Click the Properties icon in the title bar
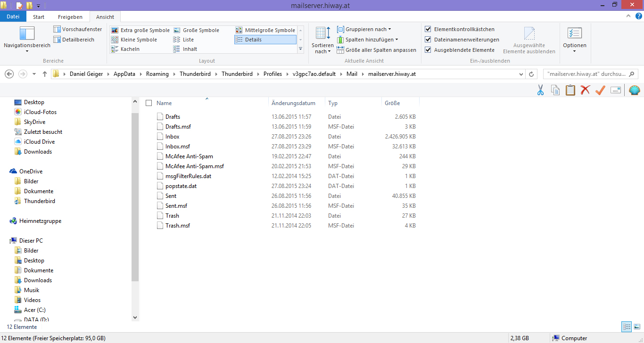644x343 pixels. 19,5
